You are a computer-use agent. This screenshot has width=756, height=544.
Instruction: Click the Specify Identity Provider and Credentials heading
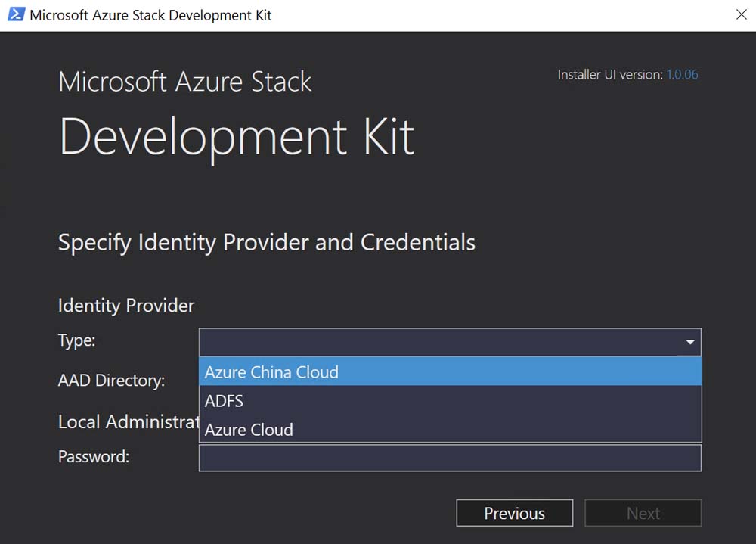click(267, 243)
